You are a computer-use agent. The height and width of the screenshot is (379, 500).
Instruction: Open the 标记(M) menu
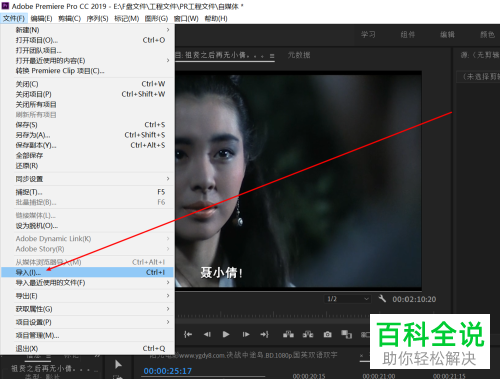pos(126,18)
